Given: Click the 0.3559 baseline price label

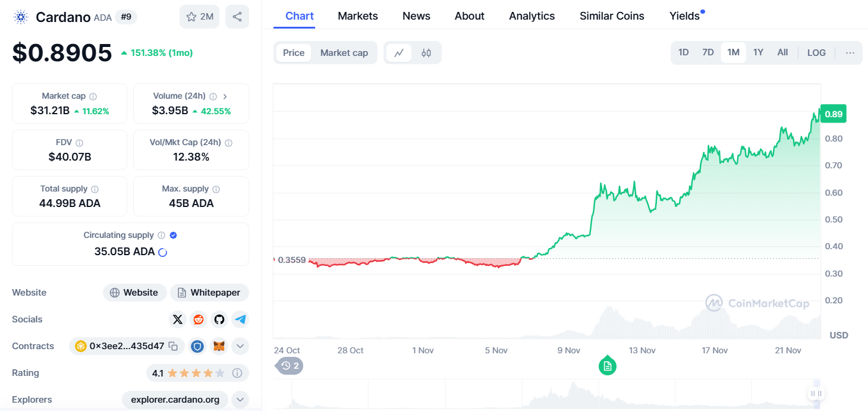Looking at the screenshot, I should click(x=291, y=260).
